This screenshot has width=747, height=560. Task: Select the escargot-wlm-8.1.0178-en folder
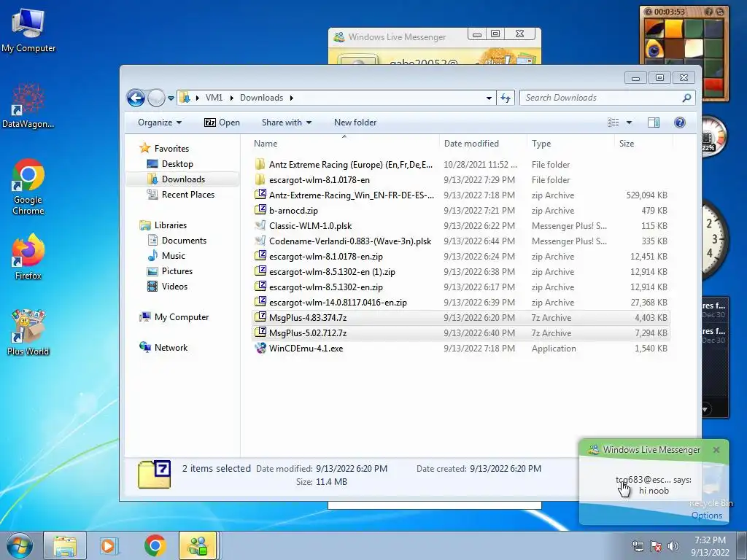pyautogui.click(x=460, y=180)
